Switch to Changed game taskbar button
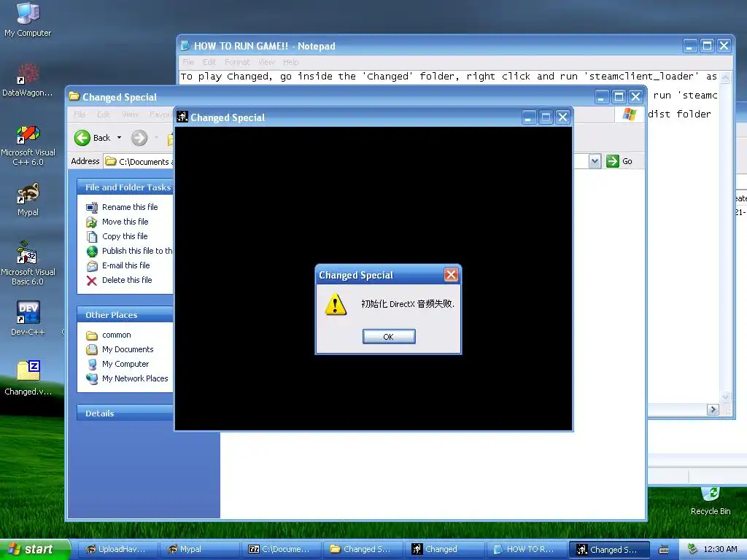This screenshot has height=560, width=747. click(x=445, y=549)
